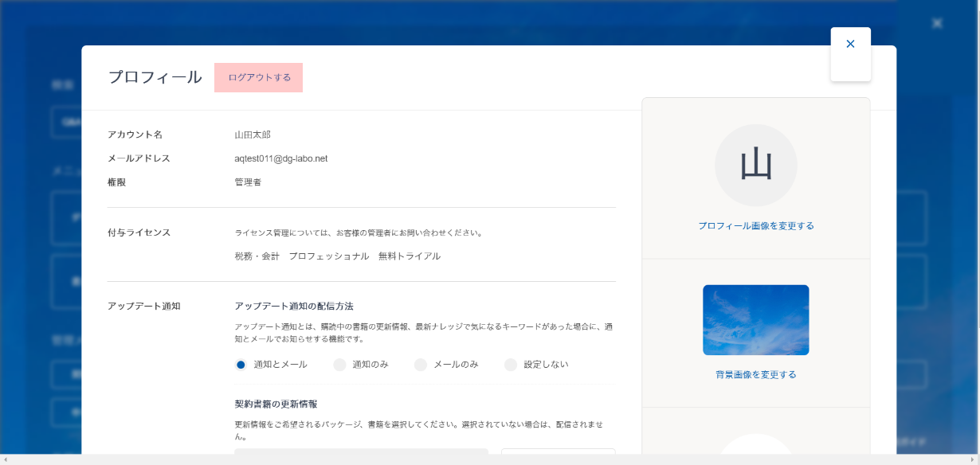980x465 pixels.
Task: Click the 山 profile avatar circle
Action: coord(756,165)
